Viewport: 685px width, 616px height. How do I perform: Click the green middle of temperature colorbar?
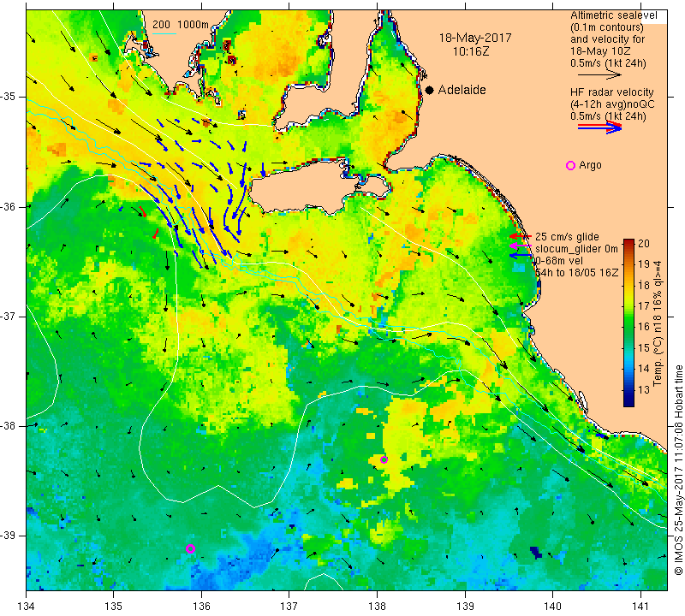click(628, 323)
